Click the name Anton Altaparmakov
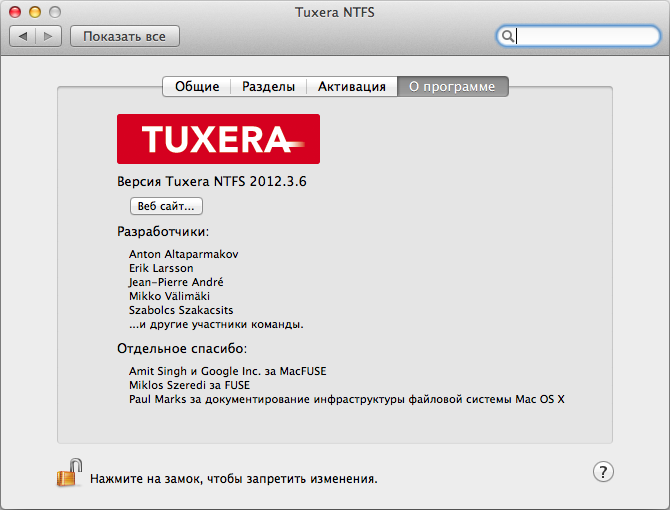This screenshot has width=670, height=510. point(184,254)
